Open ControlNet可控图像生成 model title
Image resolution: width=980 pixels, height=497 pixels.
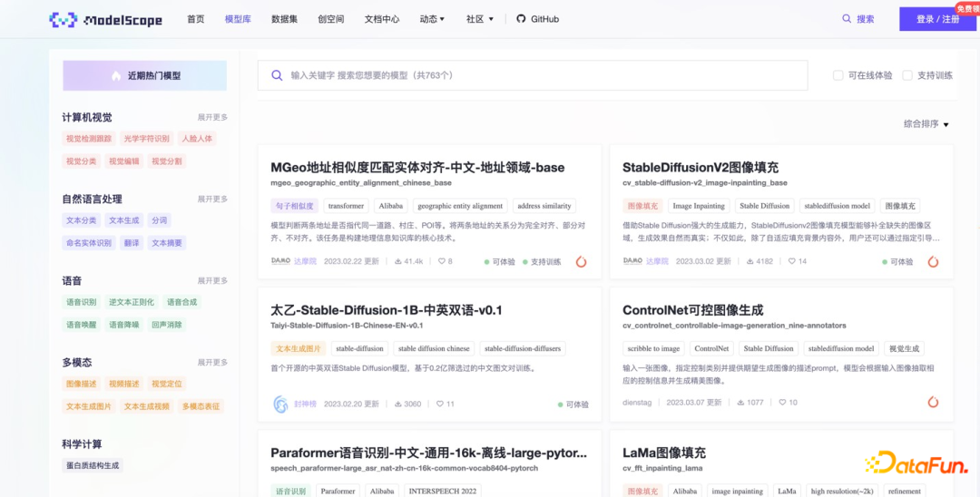[x=693, y=310]
